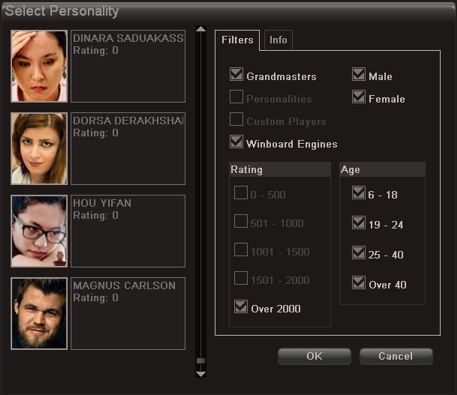Click the personality list scrollbar thumb
The width and height of the screenshot is (457, 395).
[x=201, y=361]
